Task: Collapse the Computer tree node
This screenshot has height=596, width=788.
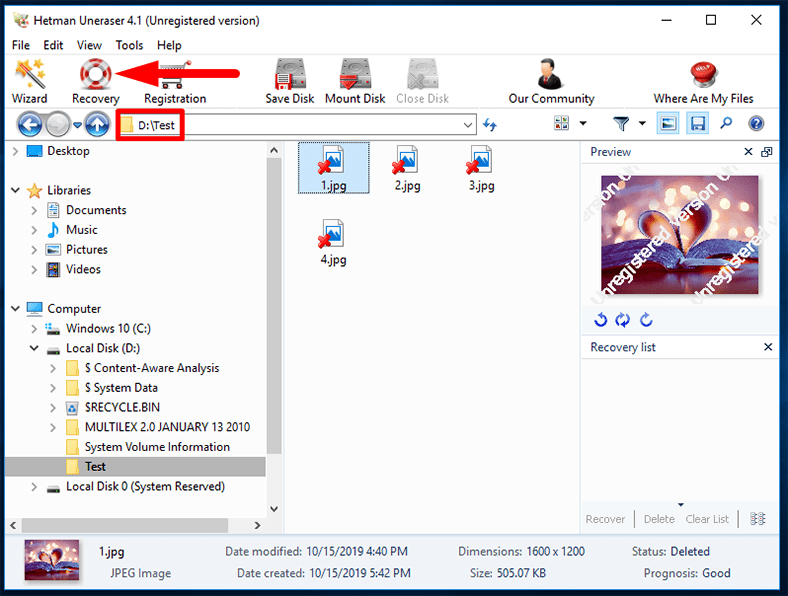Action: point(16,309)
